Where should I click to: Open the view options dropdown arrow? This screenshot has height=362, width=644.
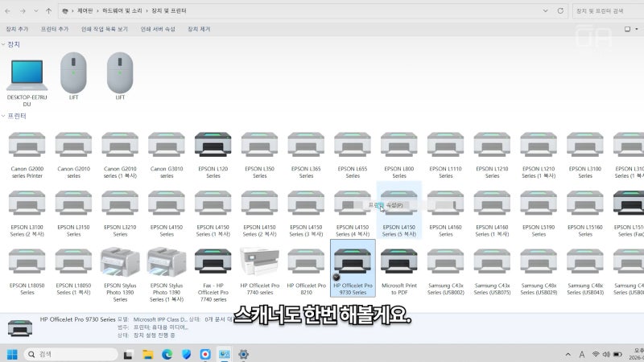click(x=637, y=29)
